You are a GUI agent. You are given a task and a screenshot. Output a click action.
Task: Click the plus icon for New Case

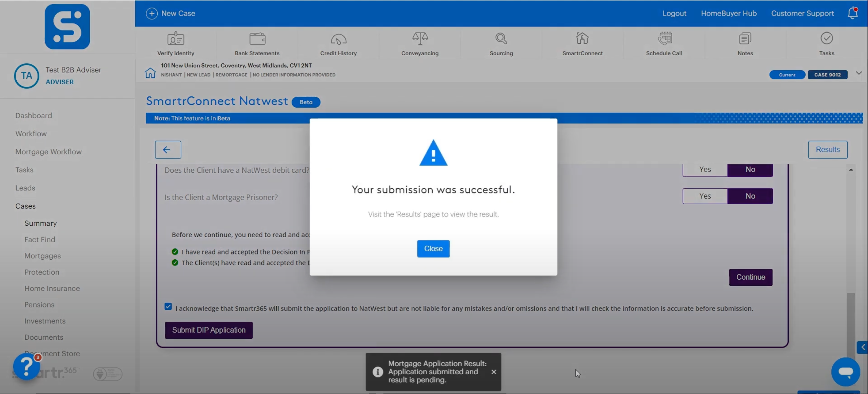click(x=152, y=14)
